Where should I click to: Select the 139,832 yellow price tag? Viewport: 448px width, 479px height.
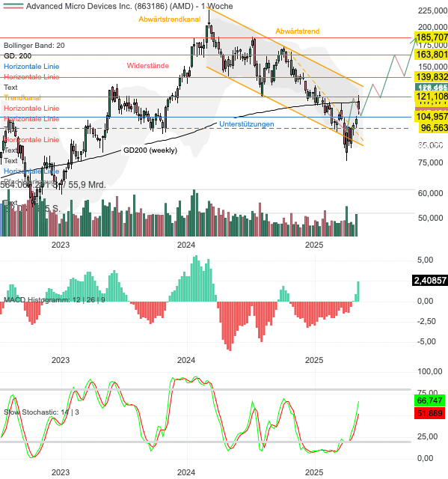coord(432,76)
